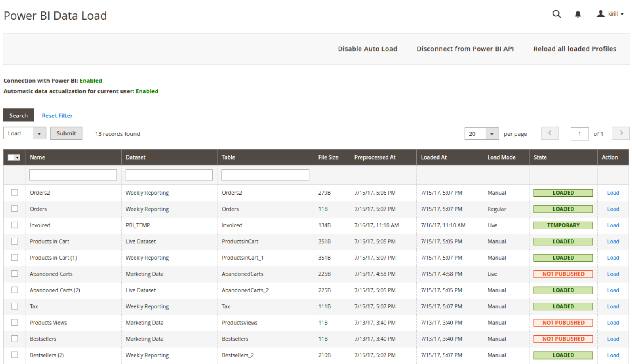Click Disable Auto Load
Image resolution: width=632 pixels, height=364 pixels.
367,49
